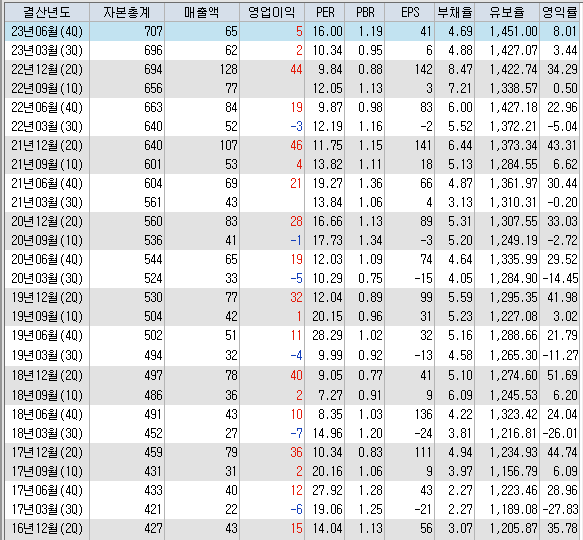Click the 부채율 column header
Screen dimensions: 583x540
(454, 13)
